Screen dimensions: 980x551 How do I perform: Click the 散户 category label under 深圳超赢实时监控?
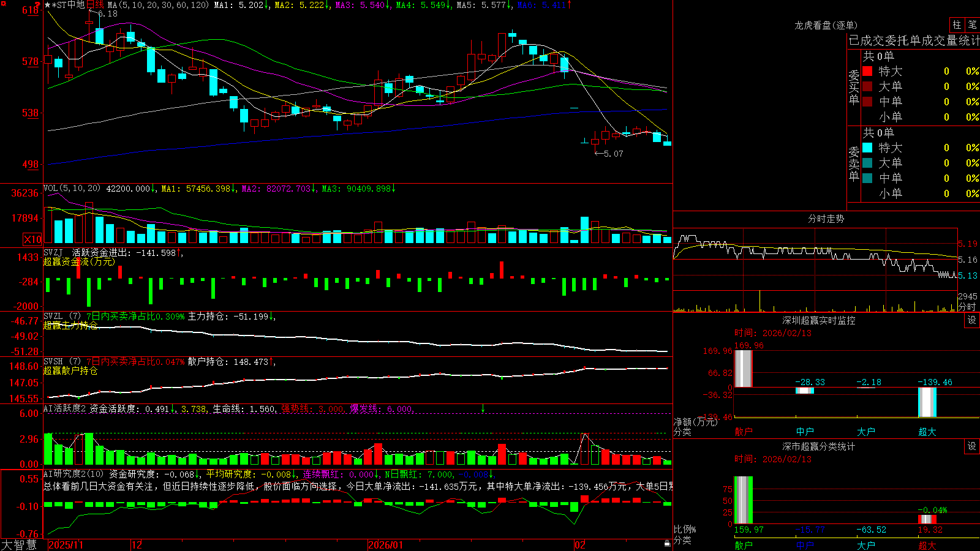[x=744, y=432]
